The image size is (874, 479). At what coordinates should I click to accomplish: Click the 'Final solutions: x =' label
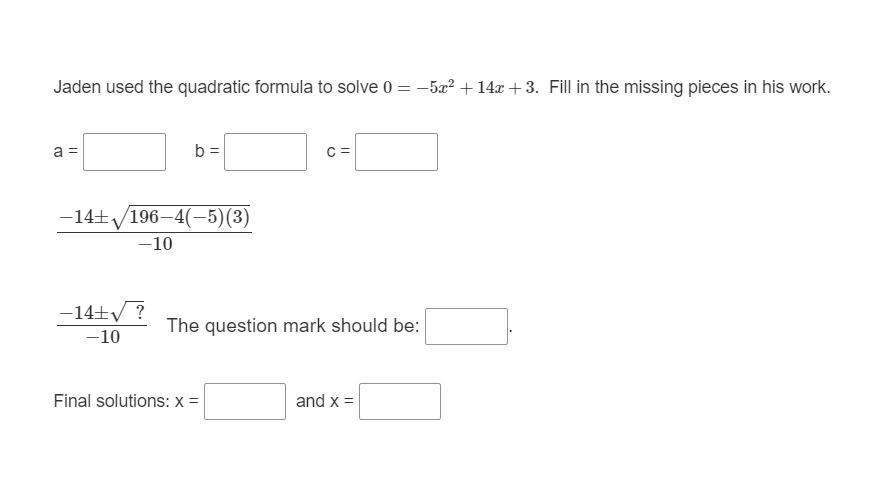[x=126, y=401]
